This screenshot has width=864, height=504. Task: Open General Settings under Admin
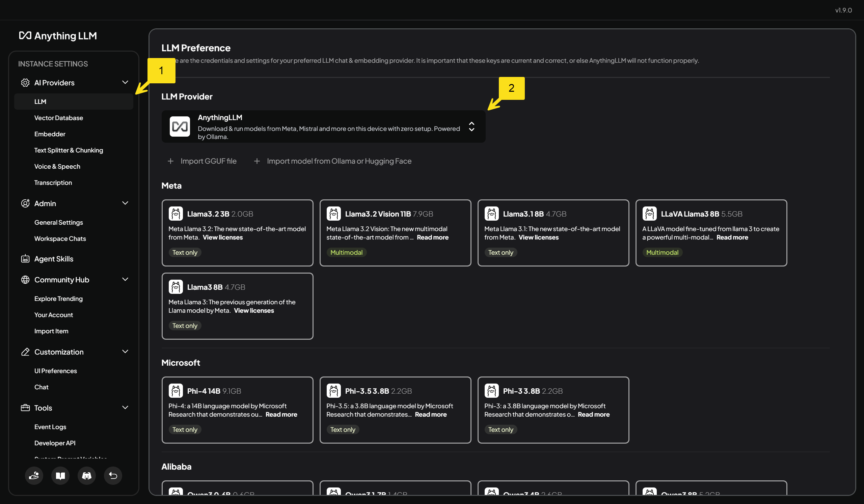point(59,222)
